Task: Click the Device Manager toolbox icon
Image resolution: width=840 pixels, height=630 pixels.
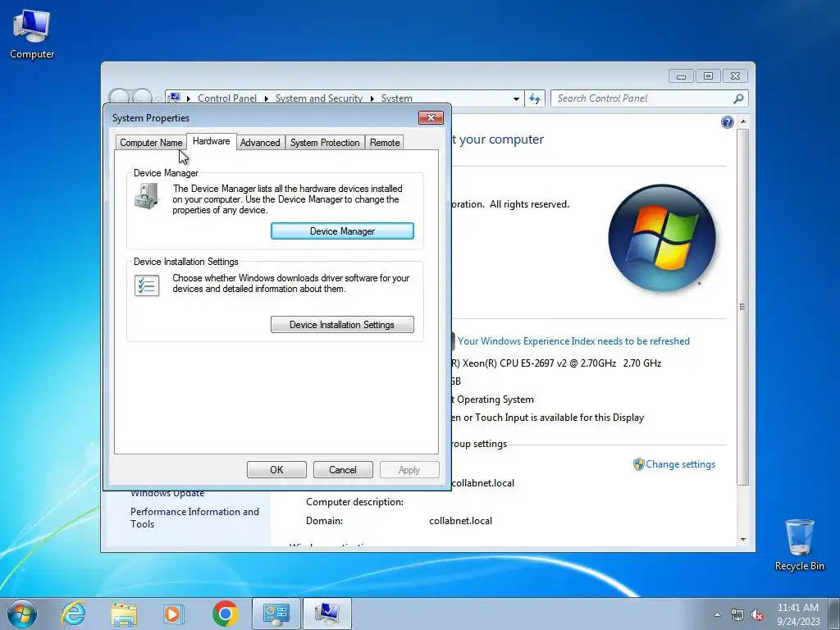Action: [146, 196]
